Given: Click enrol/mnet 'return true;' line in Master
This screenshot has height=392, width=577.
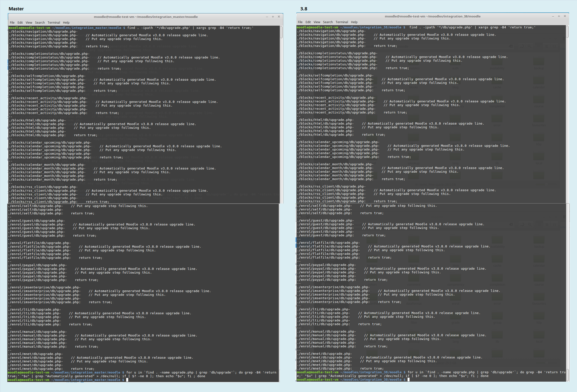Looking at the screenshot, I should click(51, 369).
